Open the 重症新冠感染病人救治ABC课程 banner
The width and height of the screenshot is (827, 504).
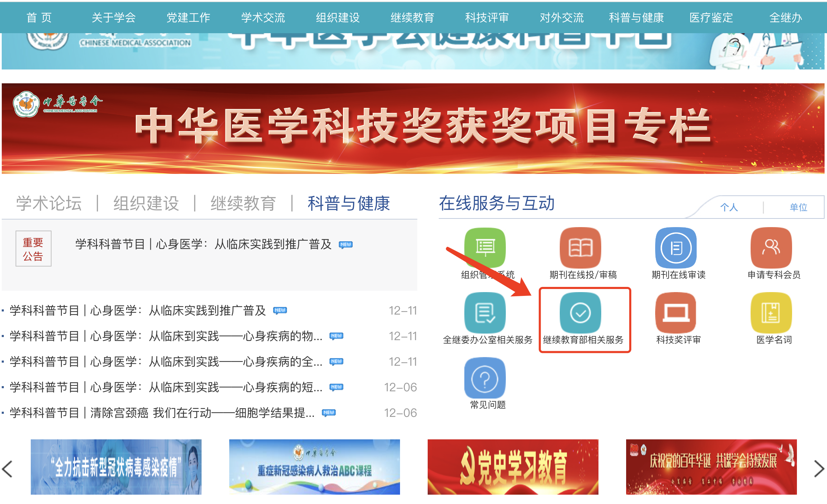click(315, 467)
